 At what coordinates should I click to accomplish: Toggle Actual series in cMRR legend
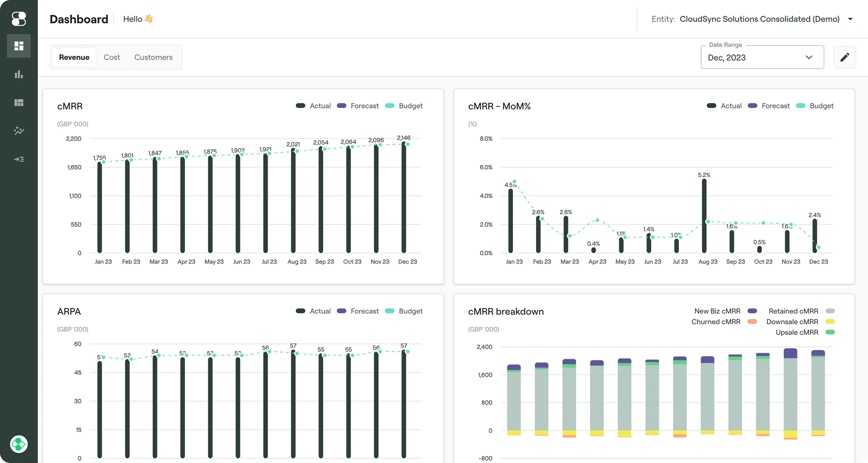pyautogui.click(x=313, y=106)
